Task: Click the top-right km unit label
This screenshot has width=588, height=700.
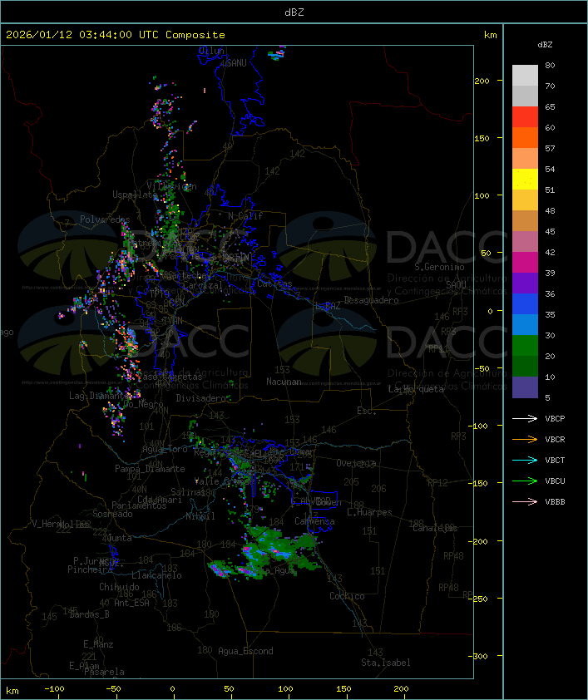Action: tap(490, 35)
